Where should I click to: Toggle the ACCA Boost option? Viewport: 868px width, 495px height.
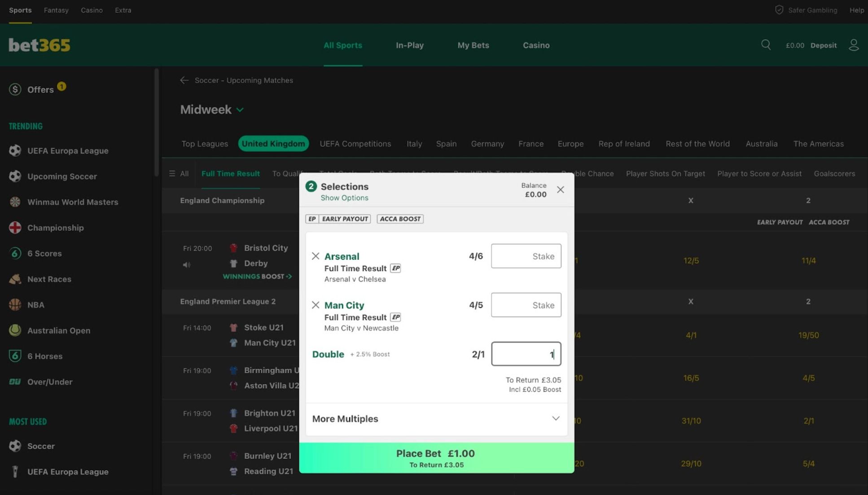click(x=400, y=219)
